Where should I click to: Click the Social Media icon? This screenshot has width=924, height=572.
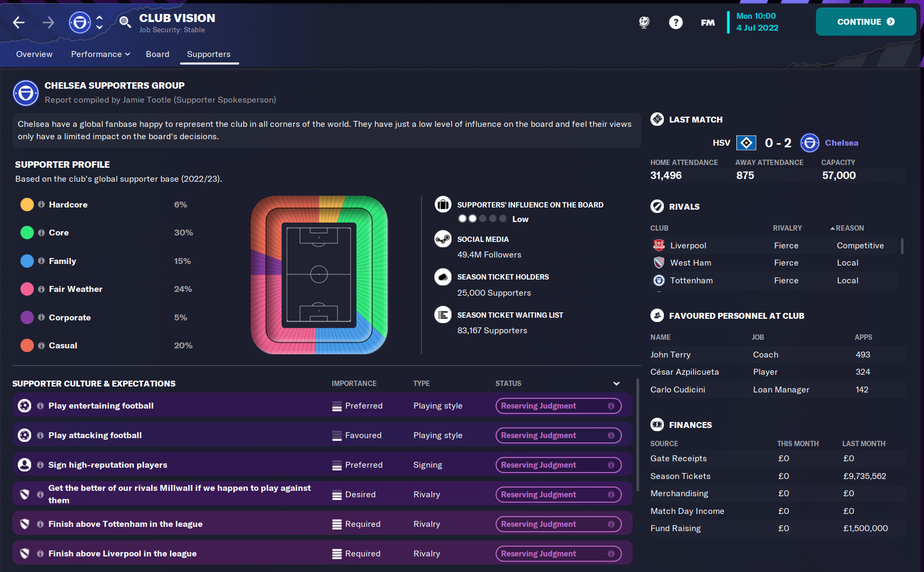(443, 239)
